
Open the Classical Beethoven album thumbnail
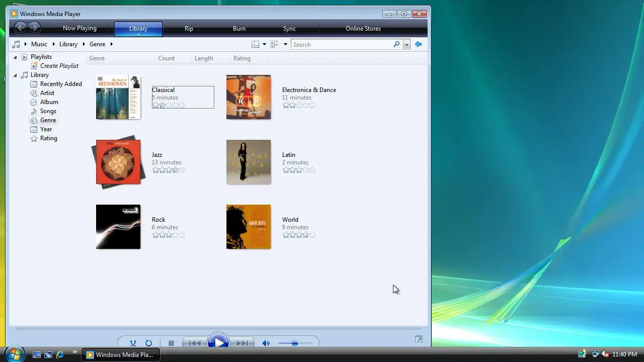coord(118,97)
